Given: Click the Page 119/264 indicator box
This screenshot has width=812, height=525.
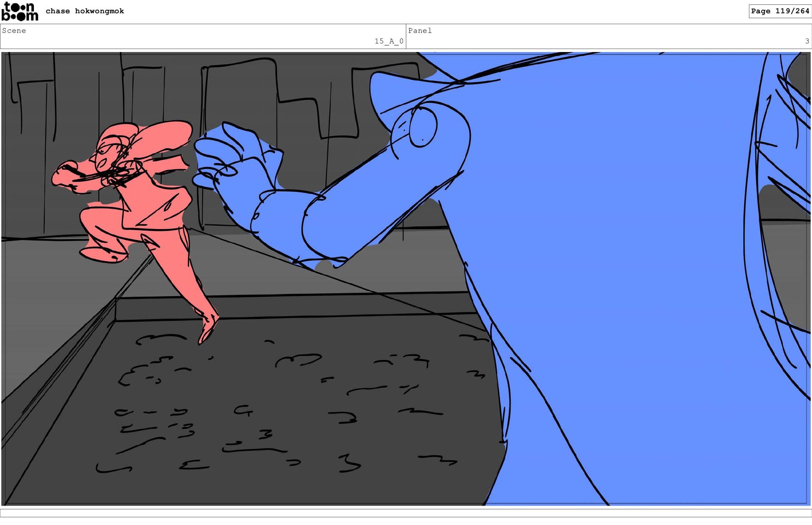Looking at the screenshot, I should [779, 11].
